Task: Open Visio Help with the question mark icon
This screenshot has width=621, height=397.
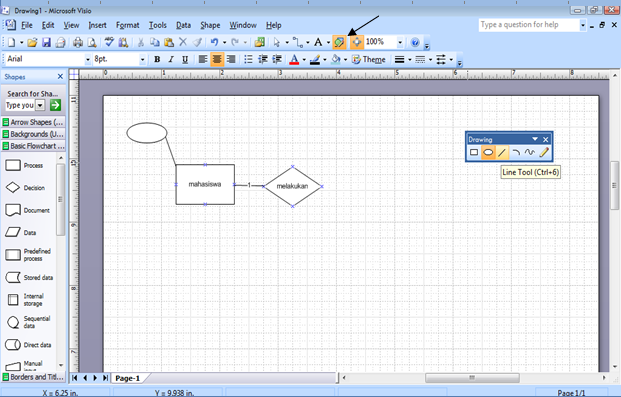Action: pos(415,42)
